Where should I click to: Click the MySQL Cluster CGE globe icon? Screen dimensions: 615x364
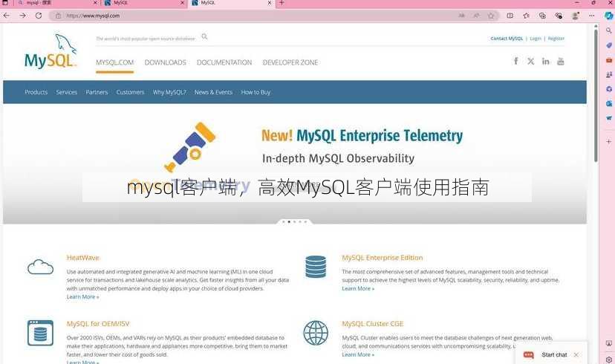(x=316, y=333)
